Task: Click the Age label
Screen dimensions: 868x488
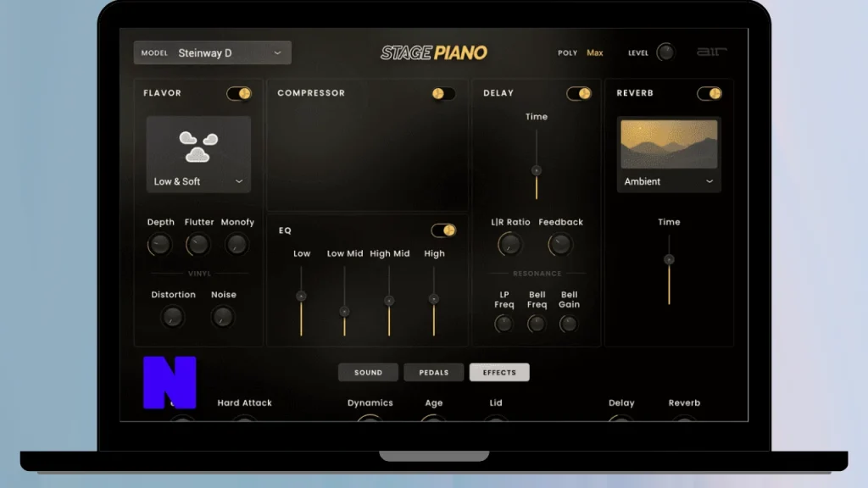Action: pos(434,402)
